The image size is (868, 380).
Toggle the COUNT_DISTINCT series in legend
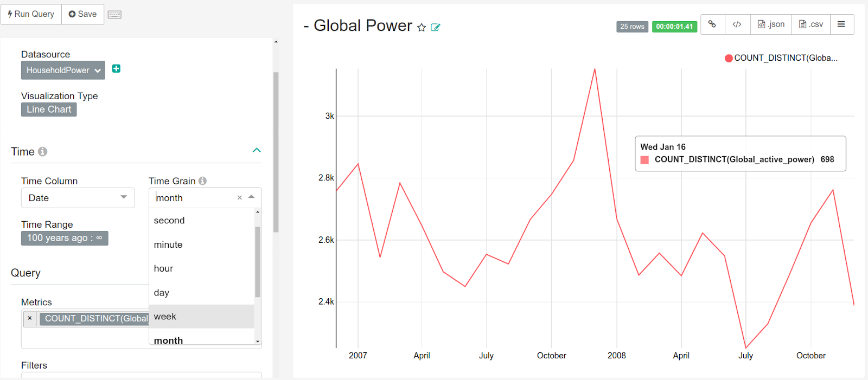pyautogui.click(x=781, y=58)
